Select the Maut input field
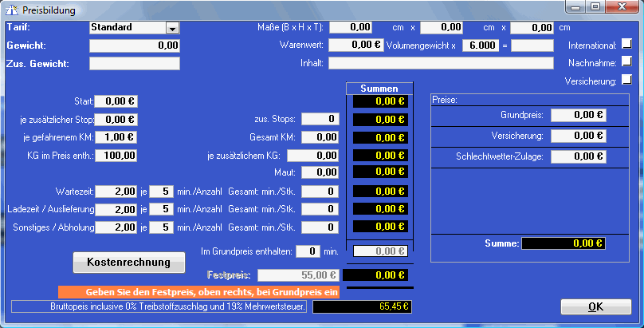 [319, 172]
